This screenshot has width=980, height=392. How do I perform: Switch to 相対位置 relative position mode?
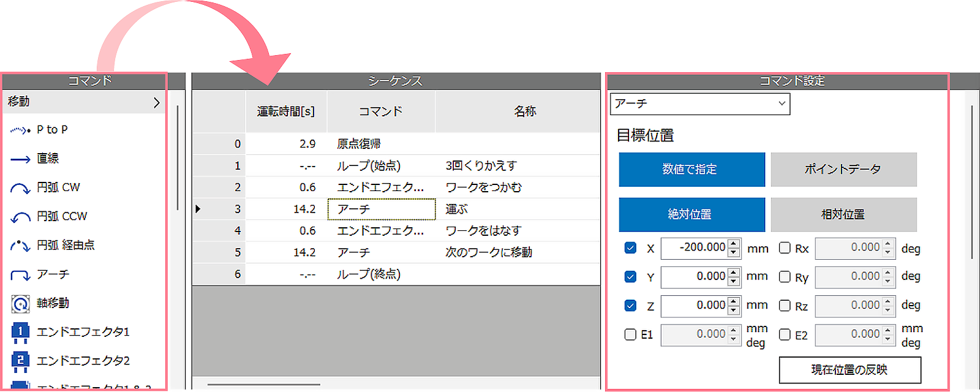point(843,214)
